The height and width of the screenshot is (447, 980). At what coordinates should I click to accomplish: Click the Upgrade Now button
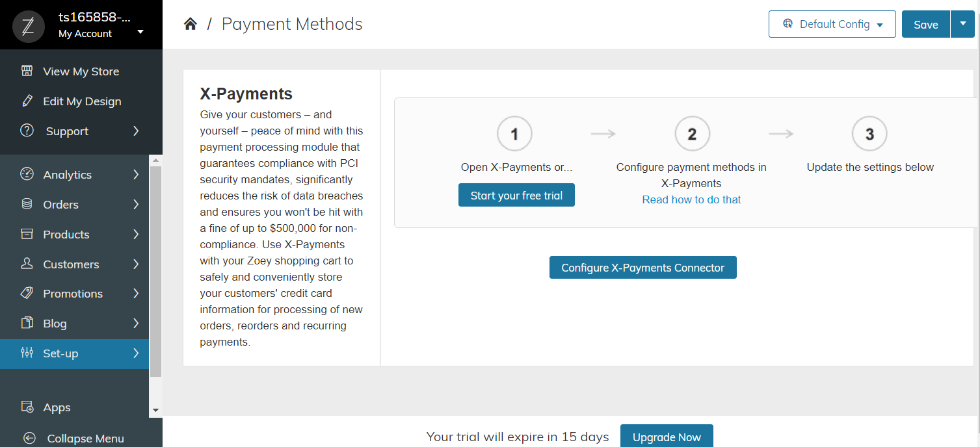[667, 437]
